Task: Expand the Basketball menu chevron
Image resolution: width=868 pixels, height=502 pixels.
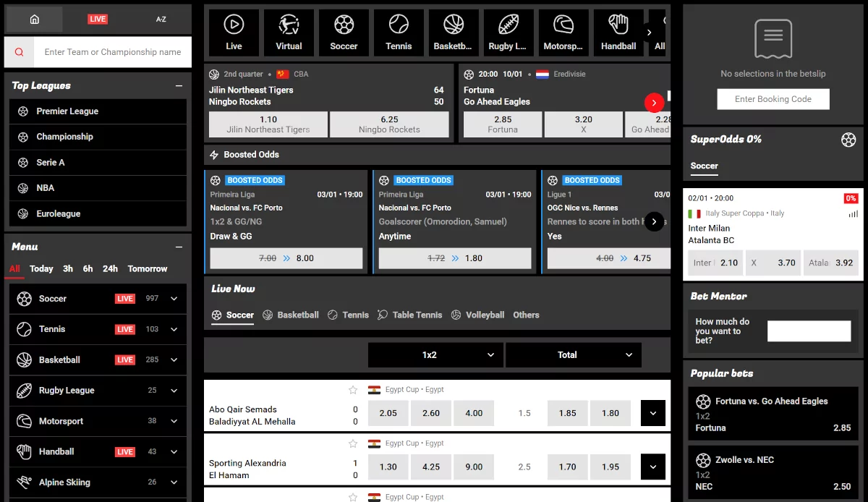Action: (174, 360)
